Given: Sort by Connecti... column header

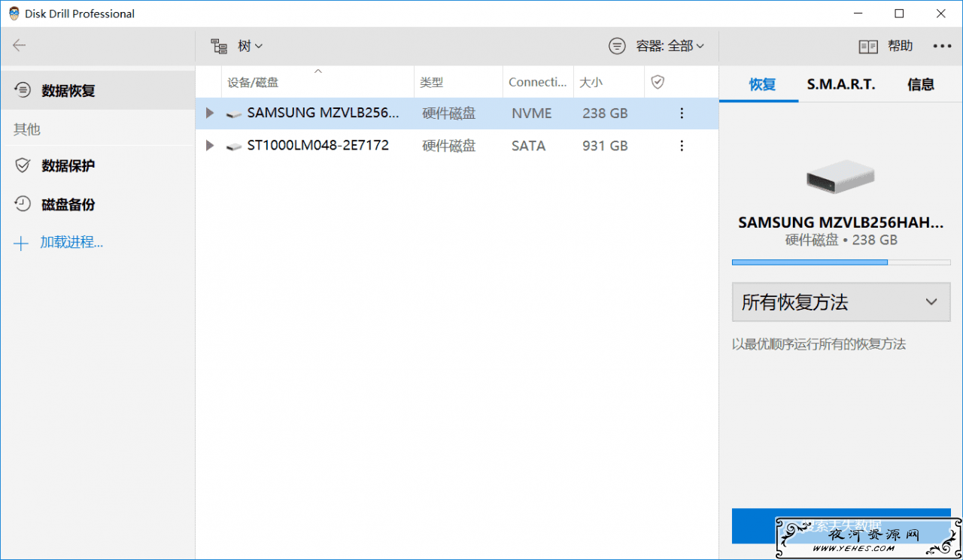Looking at the screenshot, I should coord(538,82).
